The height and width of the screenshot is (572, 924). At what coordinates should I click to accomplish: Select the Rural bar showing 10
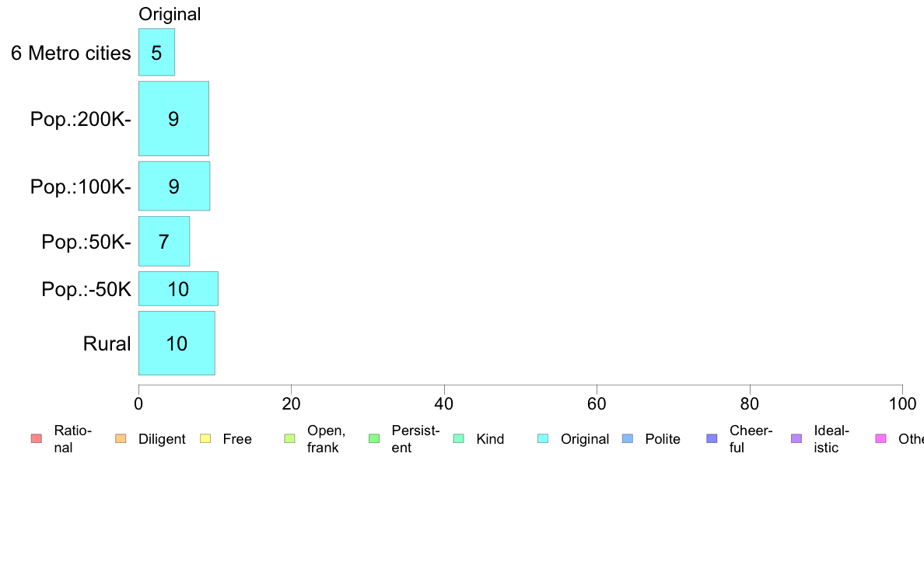177,343
